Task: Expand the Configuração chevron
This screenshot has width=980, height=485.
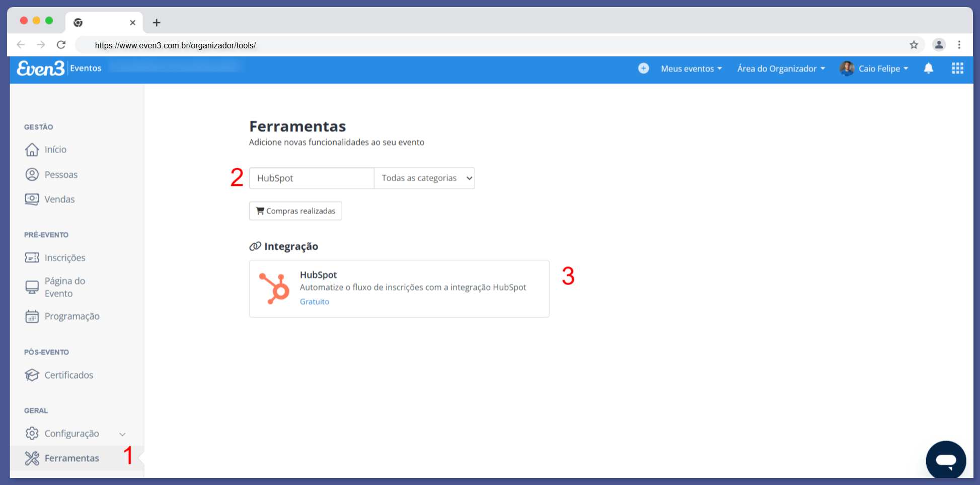Action: 122,434
